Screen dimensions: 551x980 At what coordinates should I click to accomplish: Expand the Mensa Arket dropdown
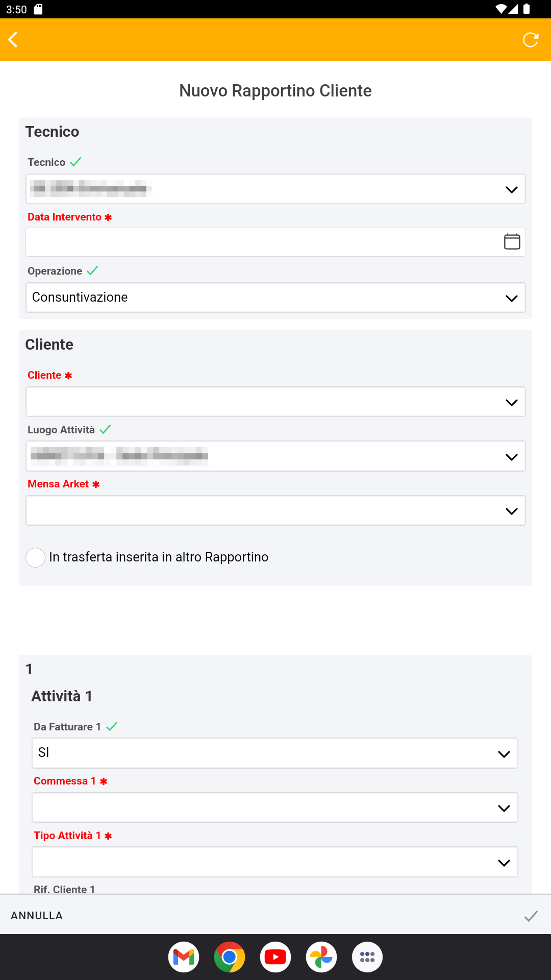pos(275,511)
